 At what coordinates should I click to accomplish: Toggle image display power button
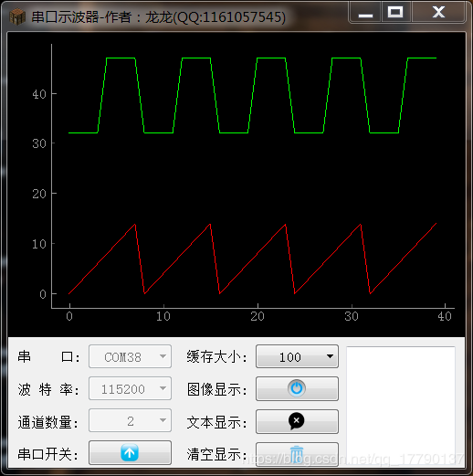click(x=297, y=388)
